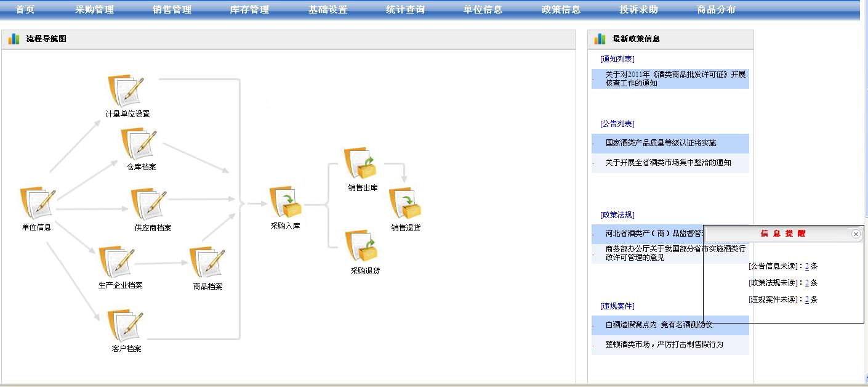The image size is (868, 387).
Task: Click the 仓库档案 icon
Action: (x=140, y=144)
